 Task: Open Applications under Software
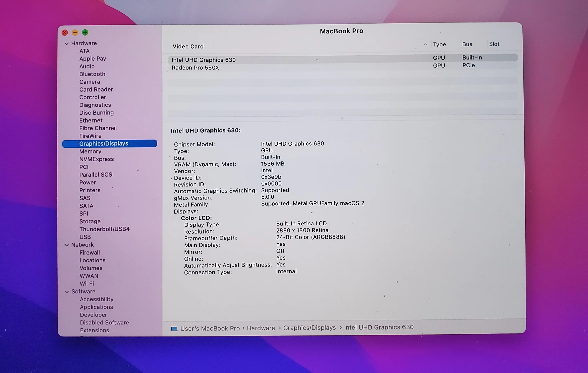(x=96, y=307)
